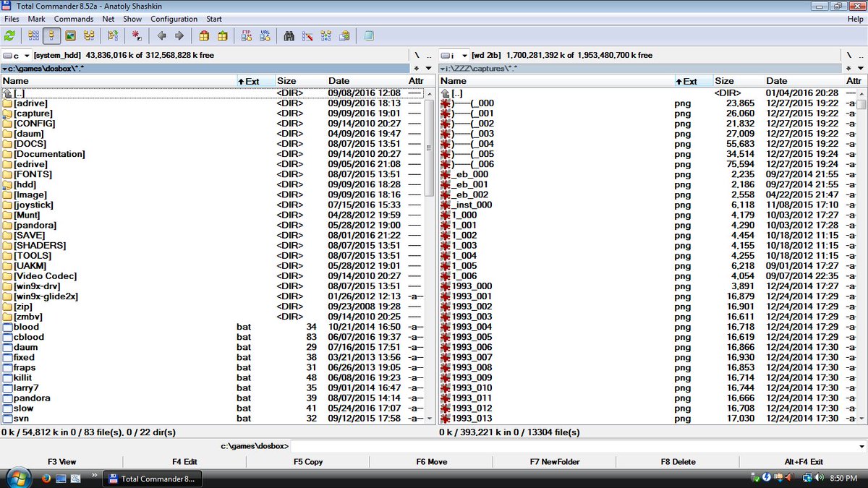868x488 pixels.
Task: Click the F3 View button
Action: 61,461
